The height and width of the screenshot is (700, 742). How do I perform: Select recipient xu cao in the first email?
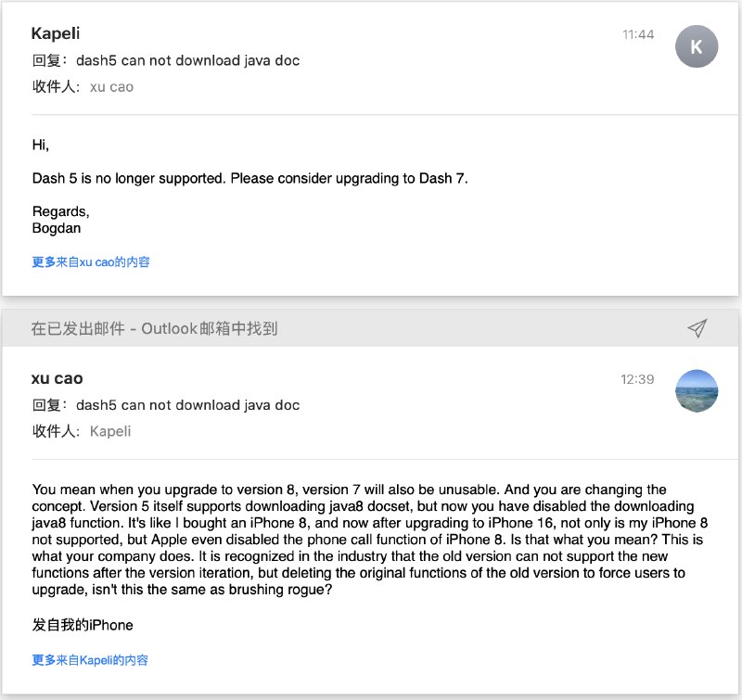(x=112, y=86)
